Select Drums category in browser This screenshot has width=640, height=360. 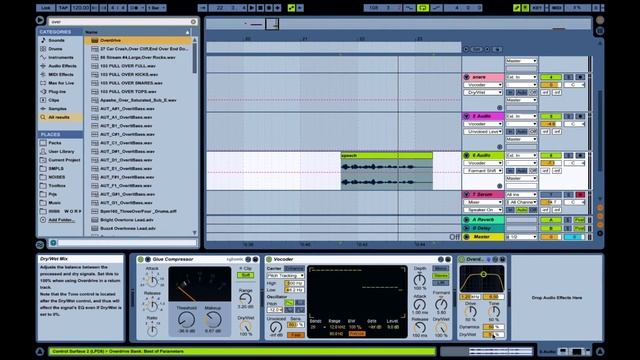pyautogui.click(x=56, y=49)
